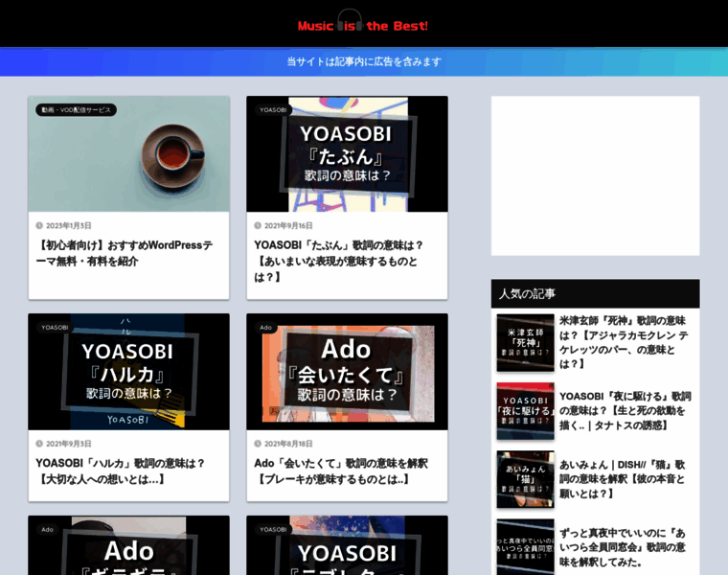The width and height of the screenshot is (728, 575).
Task: Open the YOASOBI たぶん thumbnail image
Action: click(348, 154)
